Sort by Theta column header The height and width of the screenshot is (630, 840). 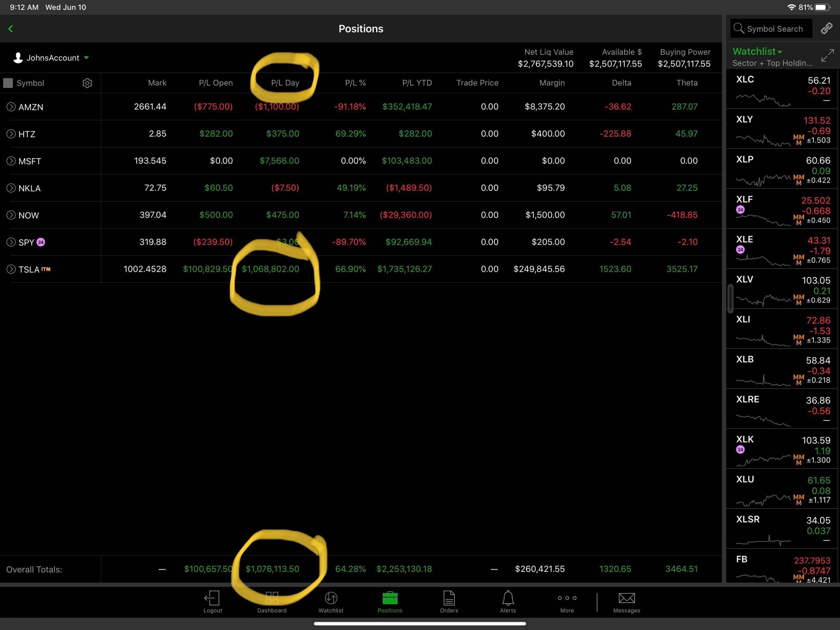coord(687,83)
